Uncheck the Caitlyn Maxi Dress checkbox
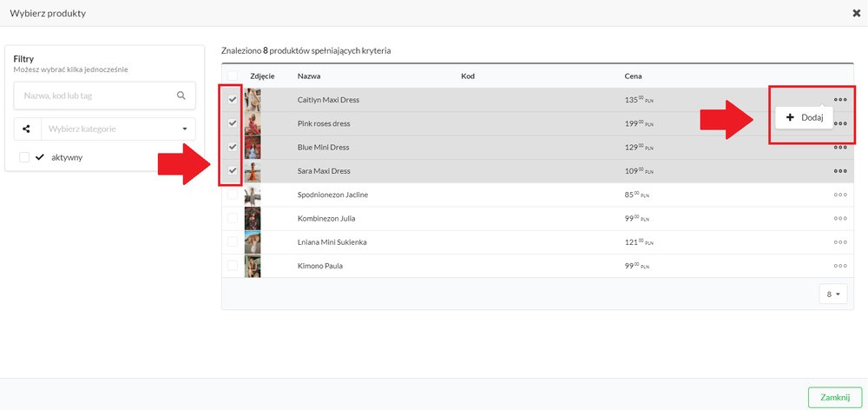The height and width of the screenshot is (410, 868). (x=233, y=100)
